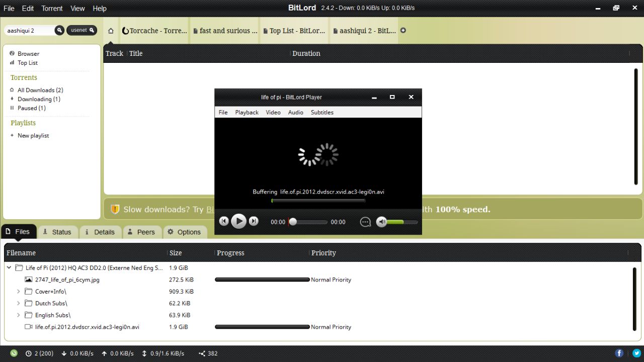Click the Normal Priority cell for the jpg file
This screenshot has height=362, width=644.
[x=331, y=280]
